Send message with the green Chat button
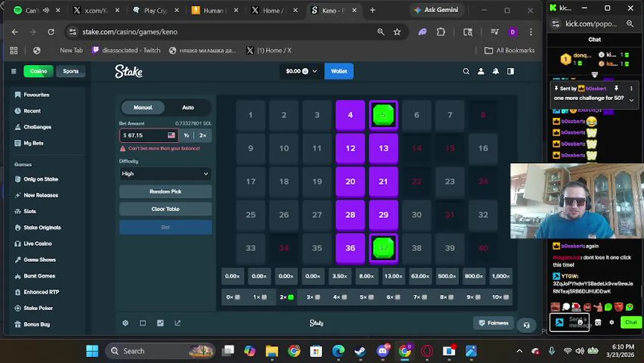 point(631,322)
